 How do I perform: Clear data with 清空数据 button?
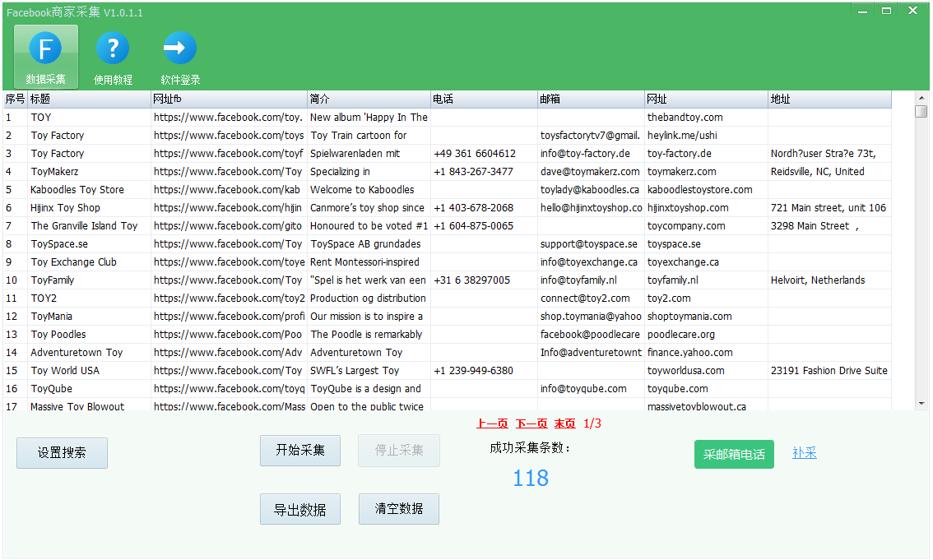point(399,509)
